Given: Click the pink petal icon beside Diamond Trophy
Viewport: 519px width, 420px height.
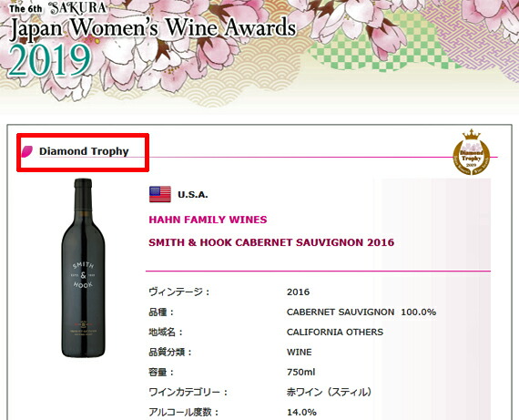Looking at the screenshot, I should pos(27,151).
